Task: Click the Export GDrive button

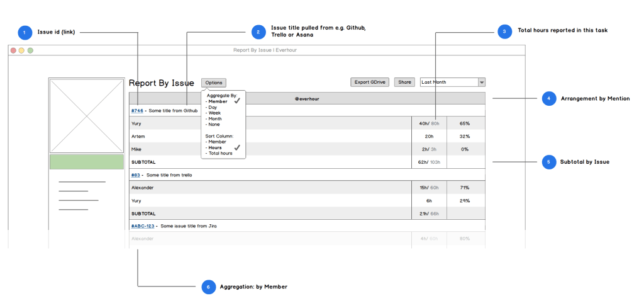Action: tap(370, 83)
